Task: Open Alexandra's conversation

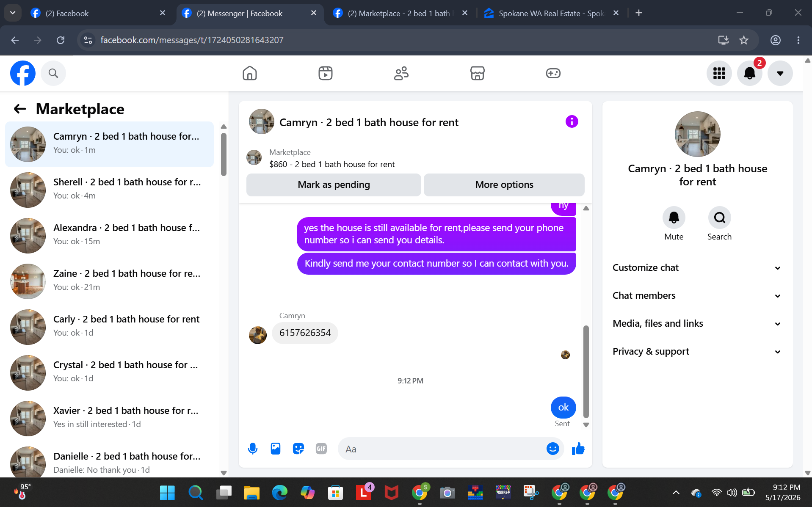Action: click(109, 236)
